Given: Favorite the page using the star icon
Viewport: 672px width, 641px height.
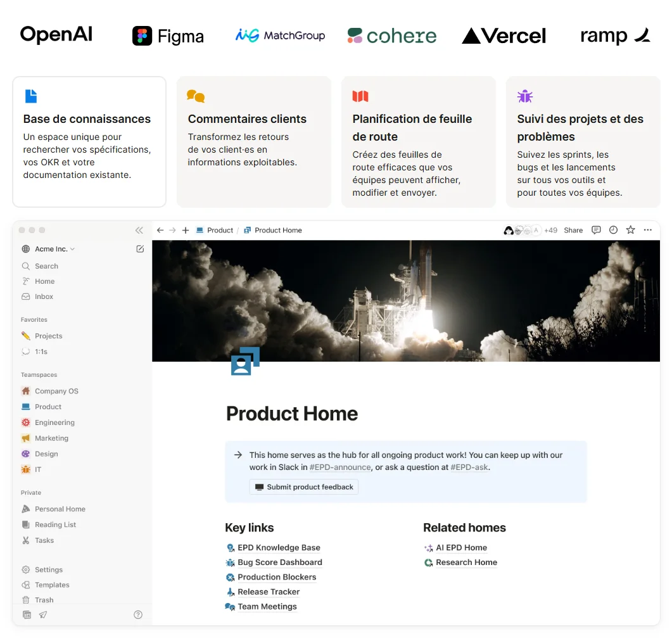Looking at the screenshot, I should 630,230.
